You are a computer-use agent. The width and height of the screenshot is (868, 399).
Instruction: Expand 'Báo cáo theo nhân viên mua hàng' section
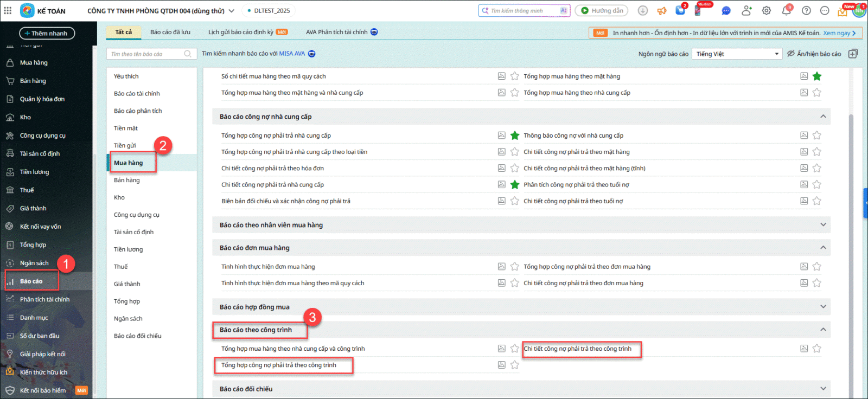(x=823, y=225)
